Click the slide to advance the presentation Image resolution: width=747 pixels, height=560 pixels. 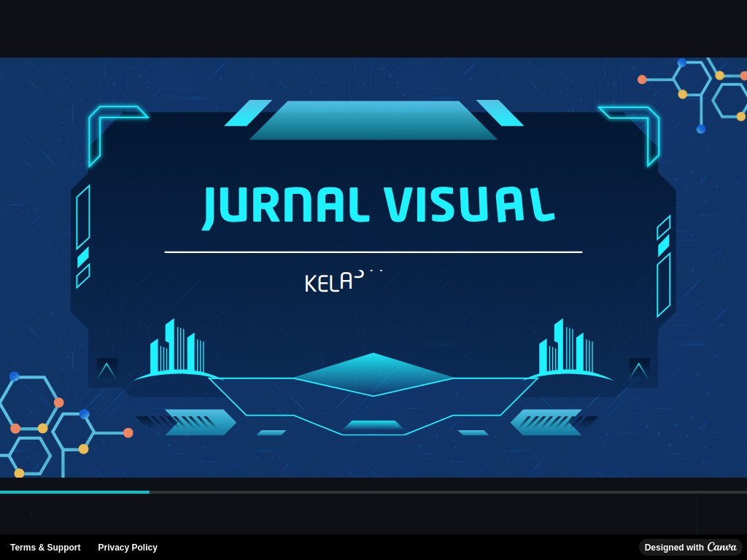(373, 270)
